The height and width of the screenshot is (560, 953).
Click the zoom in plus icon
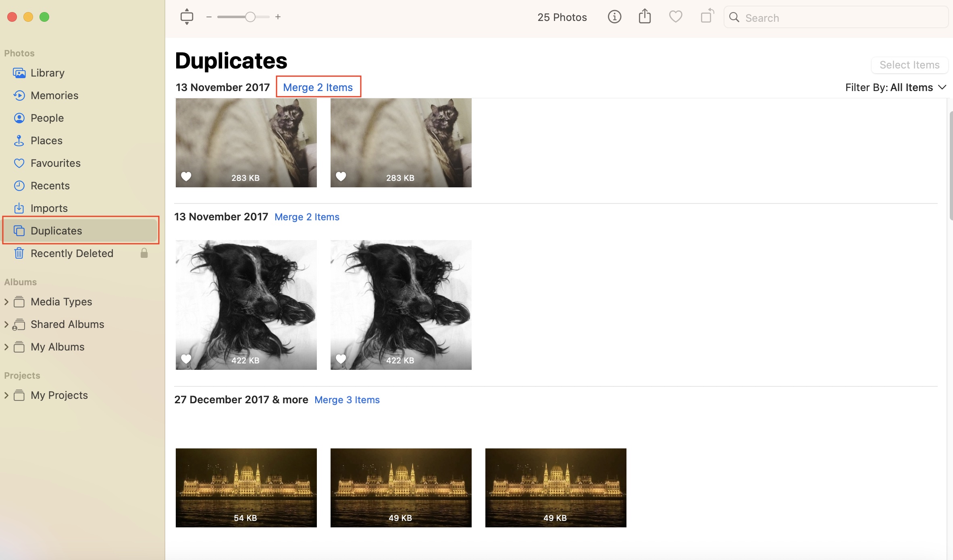(278, 17)
